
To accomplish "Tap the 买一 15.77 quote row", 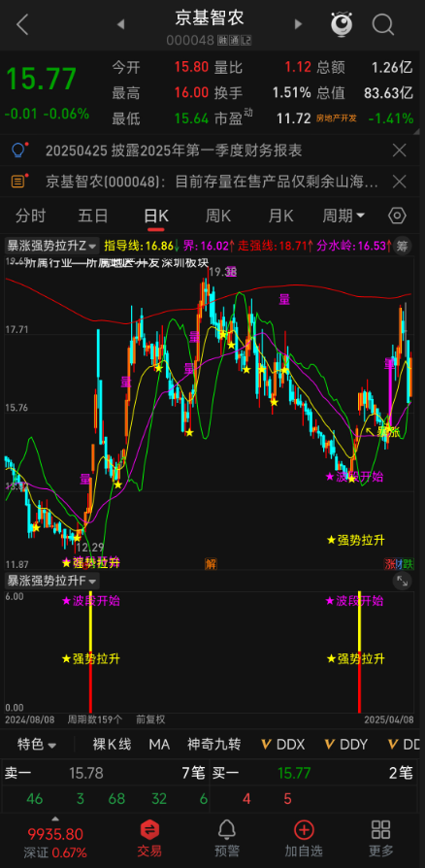I will point(312,774).
